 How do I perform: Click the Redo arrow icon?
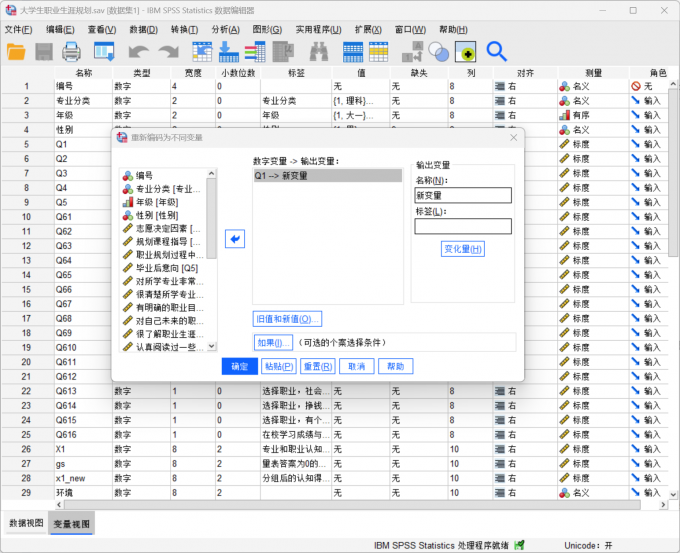click(x=169, y=52)
